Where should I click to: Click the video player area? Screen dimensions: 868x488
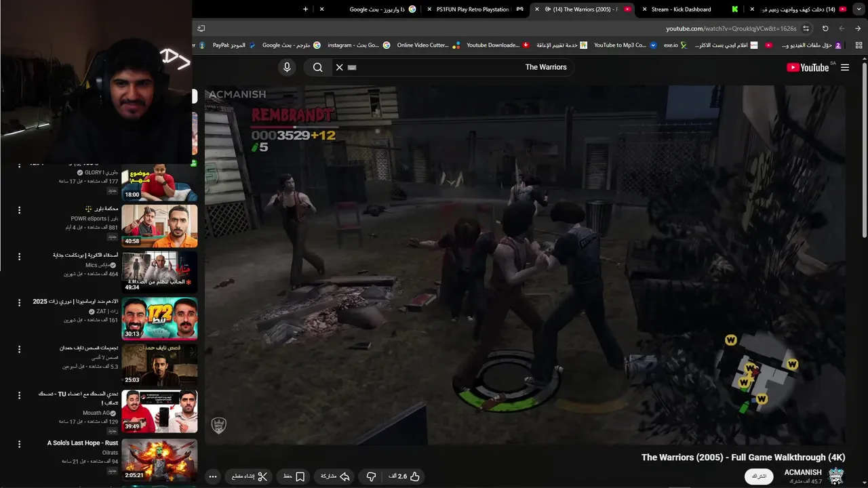coord(525,264)
